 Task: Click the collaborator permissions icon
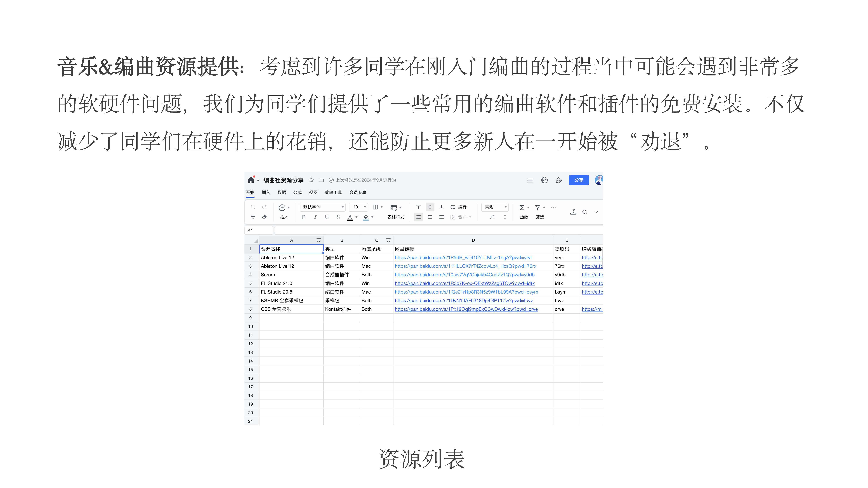tap(559, 180)
